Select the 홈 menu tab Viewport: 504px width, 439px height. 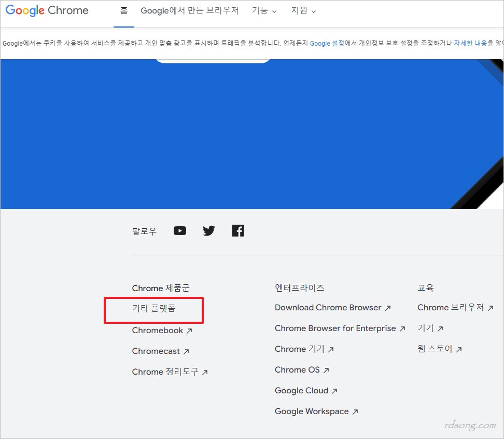coord(123,10)
